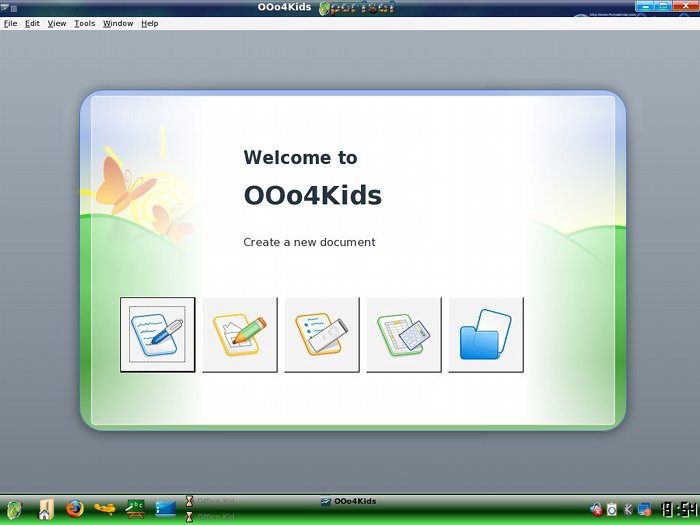
Task: Launch the yellow airplane application in taskbar
Action: tap(105, 508)
